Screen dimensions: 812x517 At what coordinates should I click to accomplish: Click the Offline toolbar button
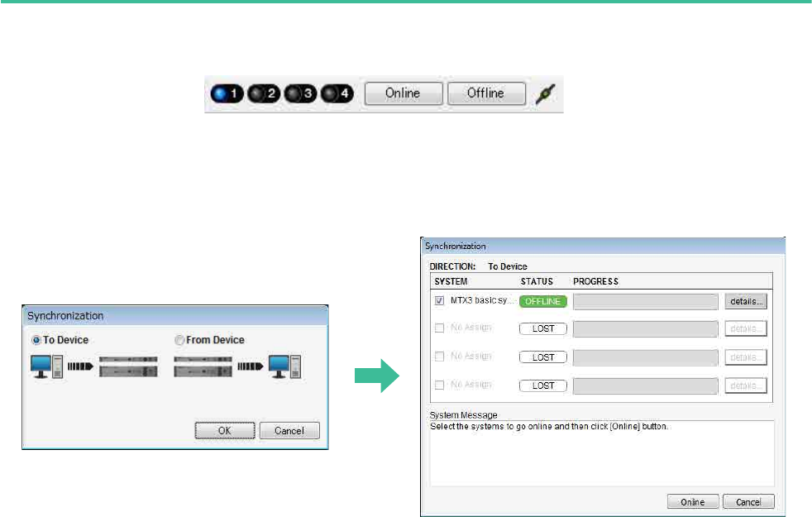(x=486, y=93)
